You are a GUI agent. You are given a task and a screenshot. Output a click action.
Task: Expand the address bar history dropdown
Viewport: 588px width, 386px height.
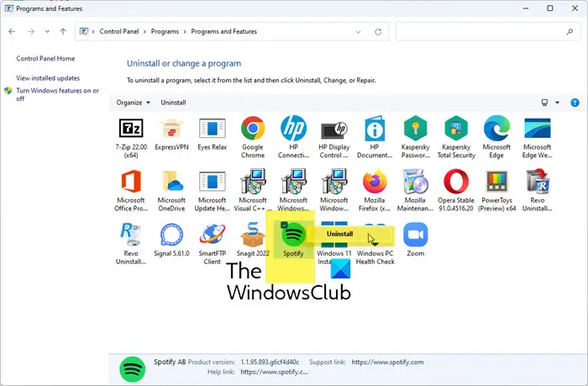[x=358, y=32]
